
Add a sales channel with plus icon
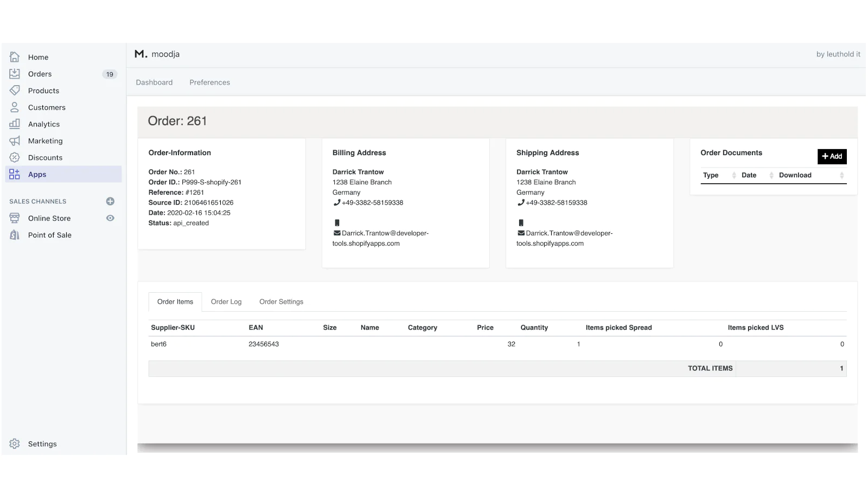110,202
